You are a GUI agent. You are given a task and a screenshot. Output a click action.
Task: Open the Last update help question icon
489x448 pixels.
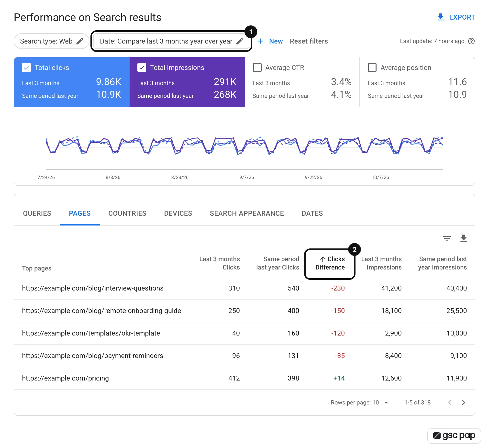coord(471,41)
